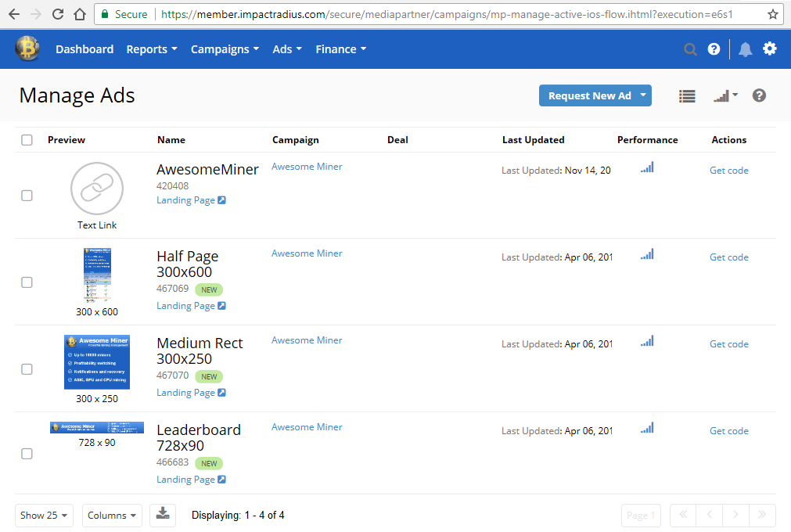Open the Columns dropdown

[x=112, y=516]
